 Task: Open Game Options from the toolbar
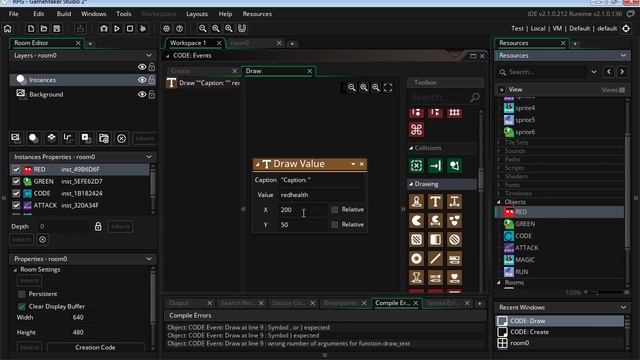tap(167, 29)
